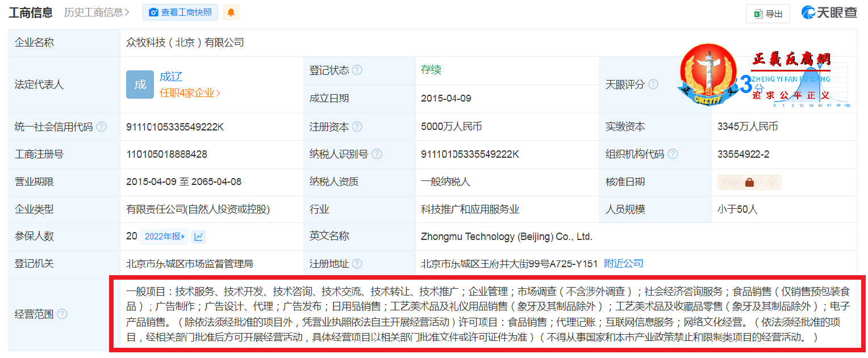This screenshot has width=868, height=358.
Task: Click the lock icon in 核准日期 field
Action: pos(749,182)
